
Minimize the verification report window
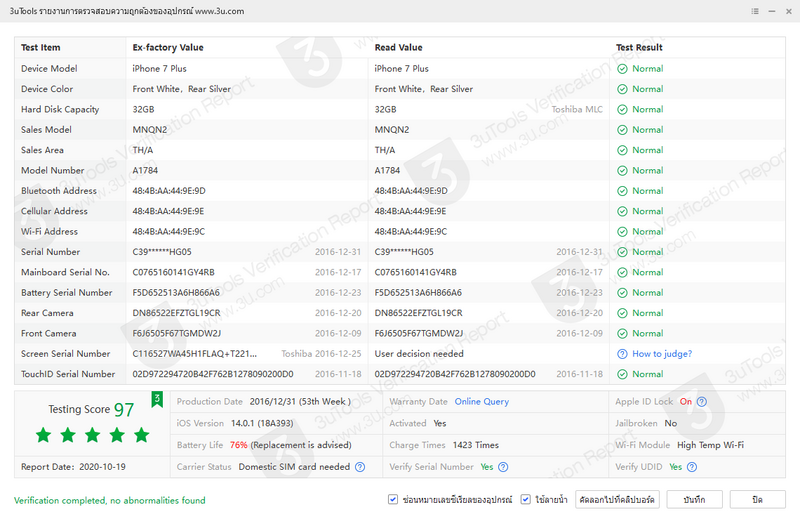pyautogui.click(x=772, y=11)
